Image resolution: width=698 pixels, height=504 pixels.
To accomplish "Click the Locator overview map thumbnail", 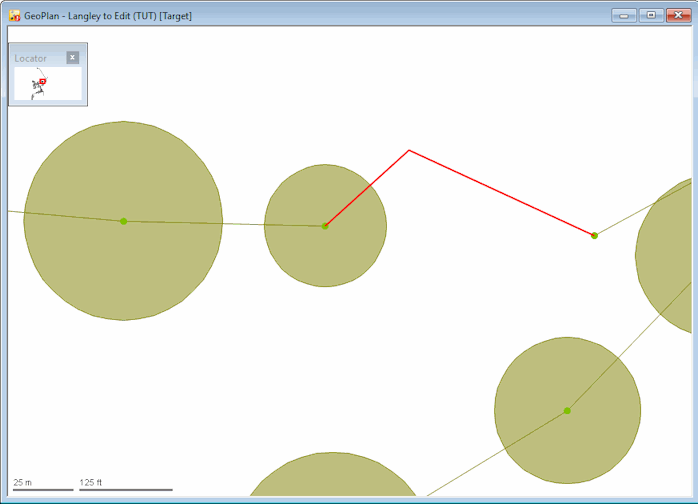I will coord(48,84).
